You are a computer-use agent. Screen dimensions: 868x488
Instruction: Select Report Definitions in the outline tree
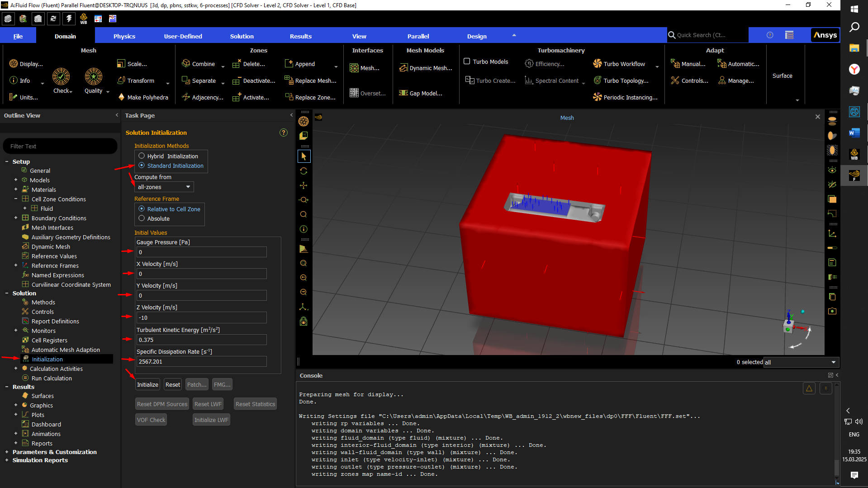(x=55, y=321)
